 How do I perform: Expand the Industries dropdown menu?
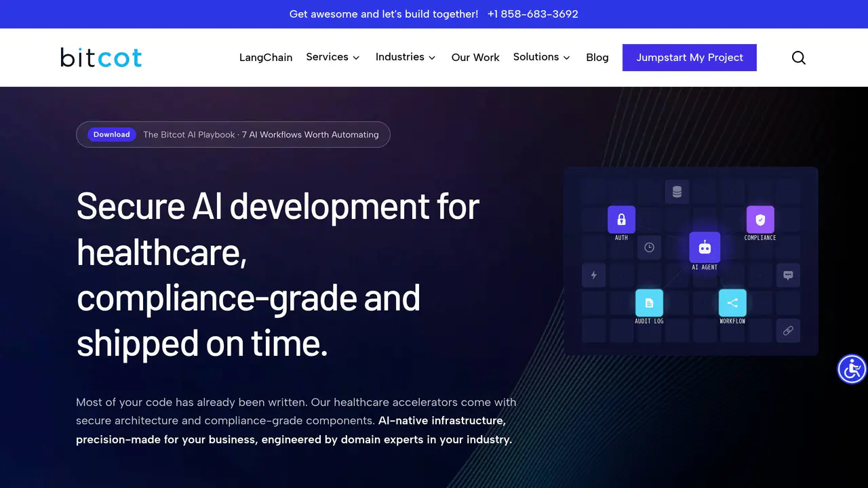(x=406, y=57)
